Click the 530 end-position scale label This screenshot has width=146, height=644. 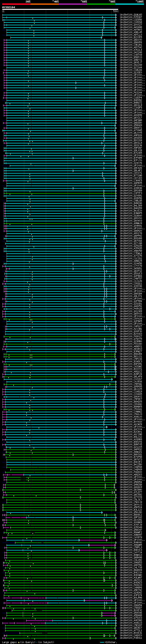point(115,11)
